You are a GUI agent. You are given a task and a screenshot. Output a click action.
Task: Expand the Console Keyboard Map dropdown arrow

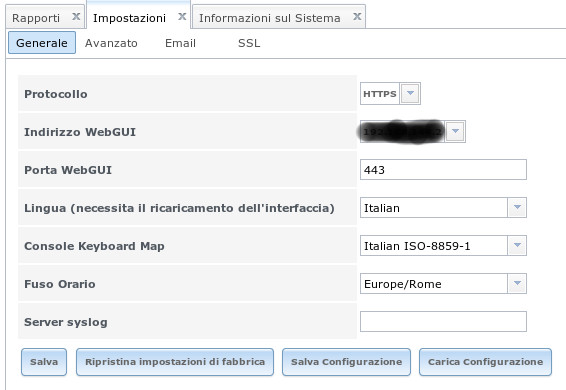(517, 246)
